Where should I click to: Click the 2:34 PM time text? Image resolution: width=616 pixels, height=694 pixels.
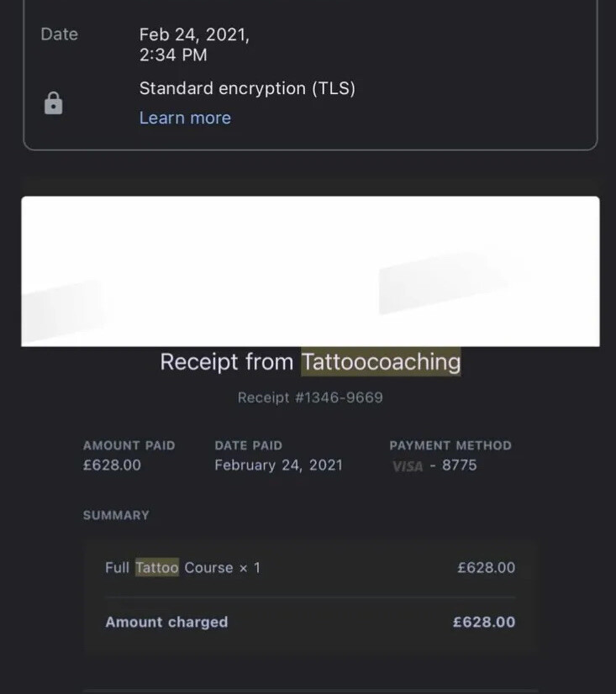[x=173, y=55]
